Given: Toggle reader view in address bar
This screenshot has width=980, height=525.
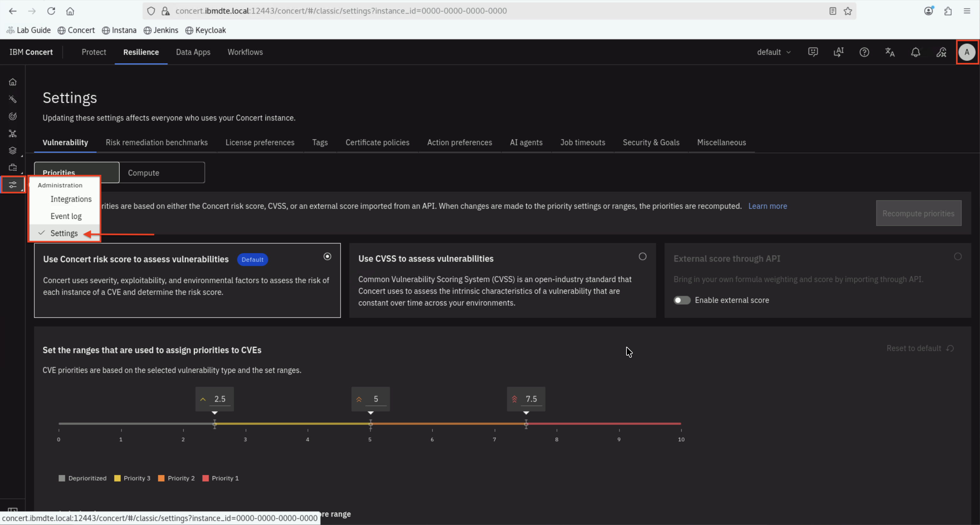Looking at the screenshot, I should 833,11.
